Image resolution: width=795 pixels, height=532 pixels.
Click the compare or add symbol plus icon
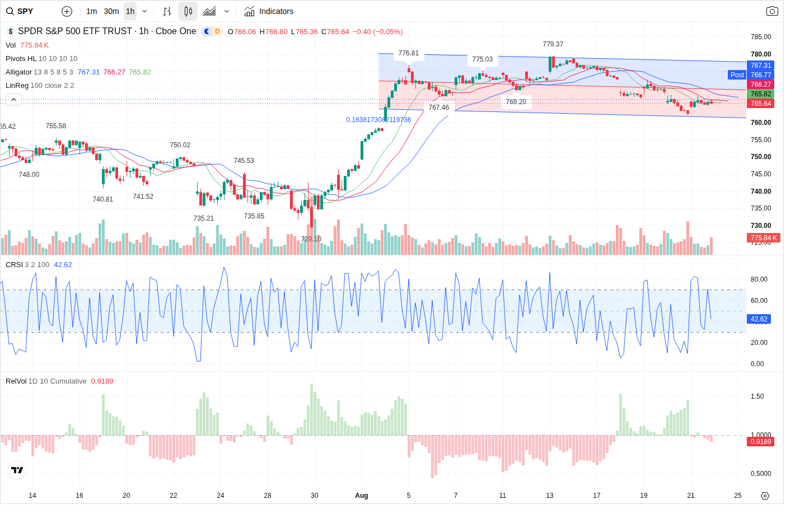[x=67, y=11]
